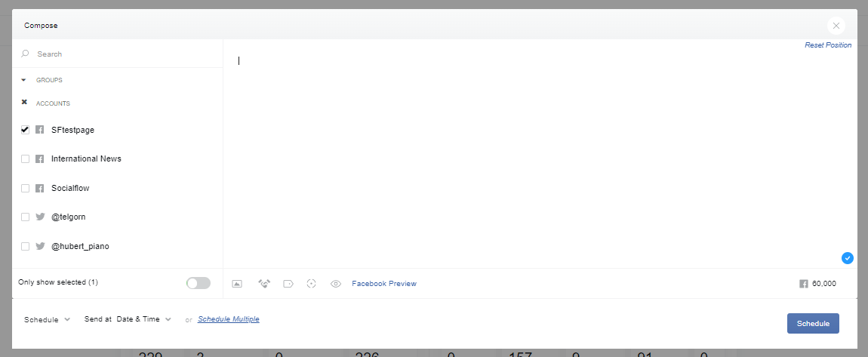Click the Facebook icon beside 60,000 count
Screen dimensions: 868x357
click(804, 284)
